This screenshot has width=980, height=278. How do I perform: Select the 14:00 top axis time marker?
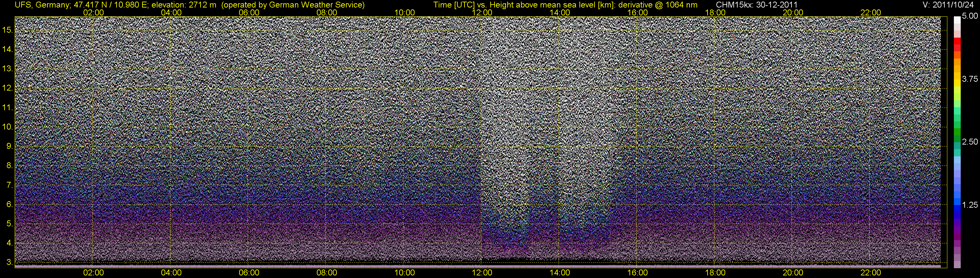click(560, 12)
